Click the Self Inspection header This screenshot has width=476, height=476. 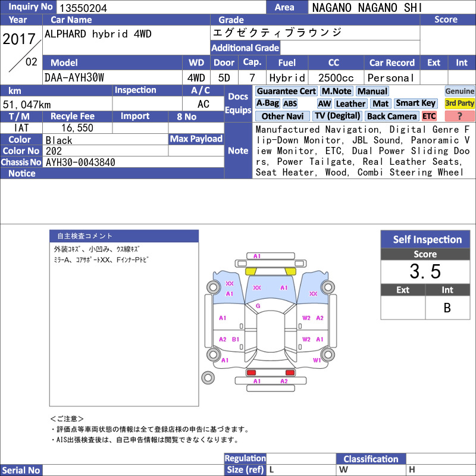point(425,239)
